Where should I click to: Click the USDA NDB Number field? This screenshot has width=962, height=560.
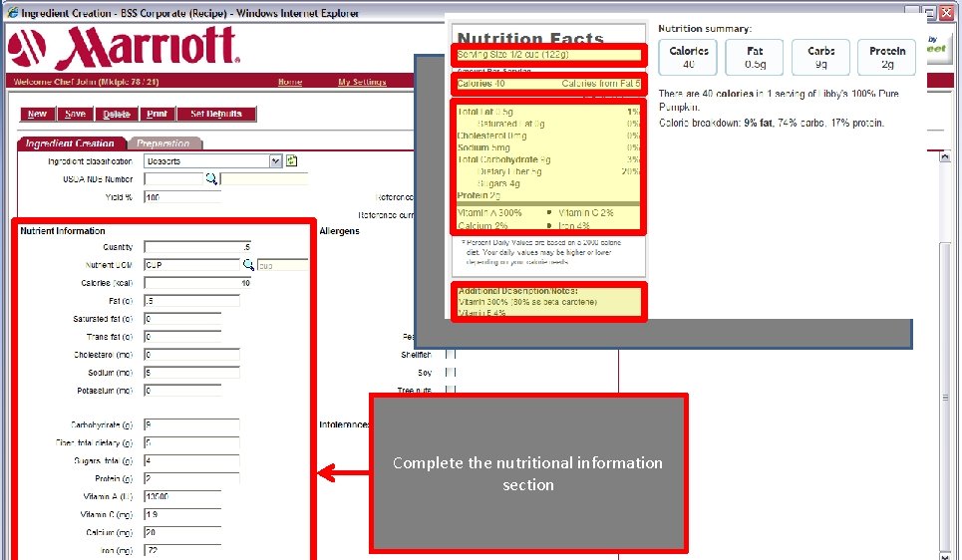(173, 178)
